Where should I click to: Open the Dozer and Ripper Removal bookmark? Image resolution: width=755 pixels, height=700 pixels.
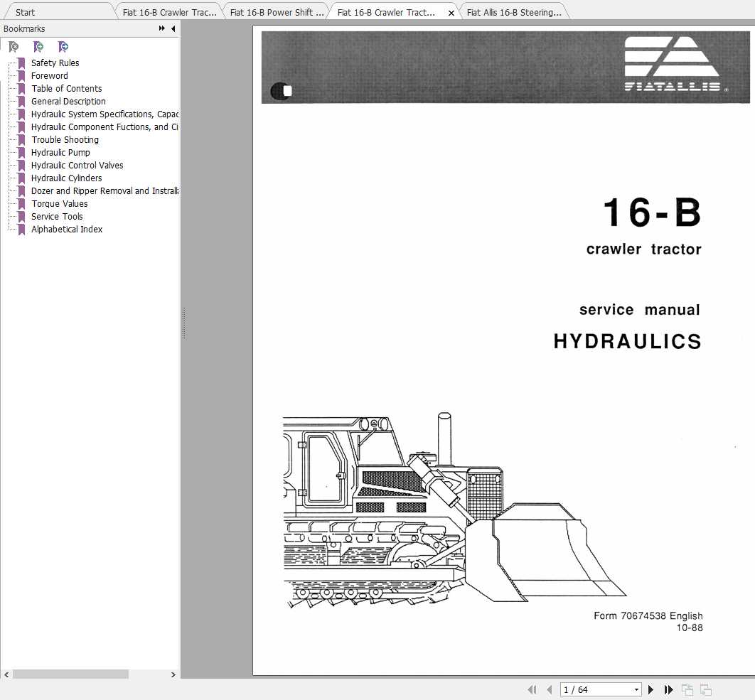pyautogui.click(x=105, y=191)
